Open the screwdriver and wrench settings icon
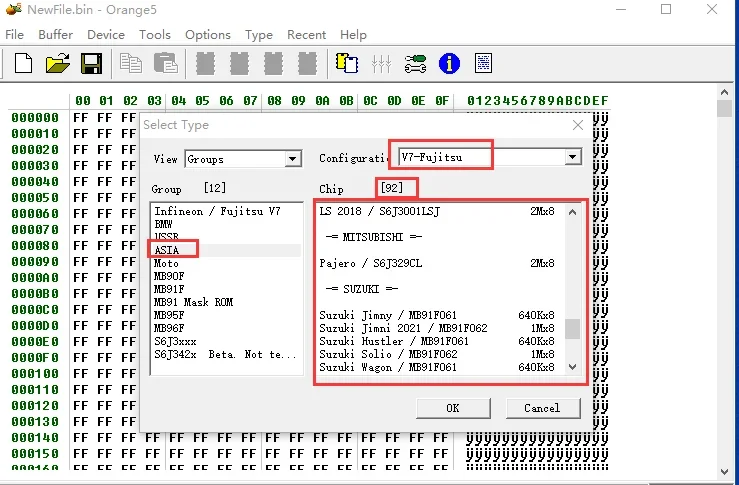Viewport: 739px width, 485px height. (x=415, y=64)
